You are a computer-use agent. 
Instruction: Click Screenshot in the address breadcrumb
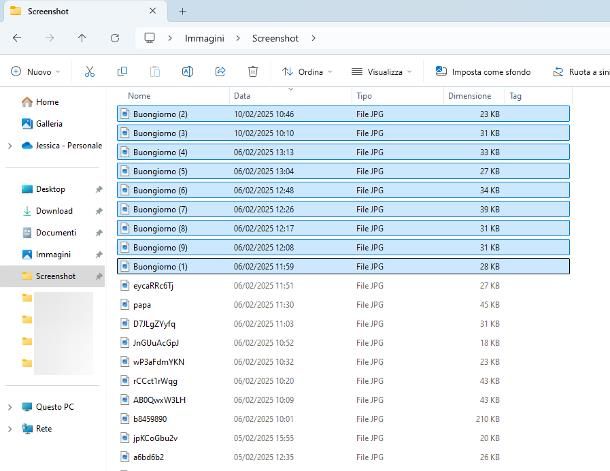tap(275, 39)
